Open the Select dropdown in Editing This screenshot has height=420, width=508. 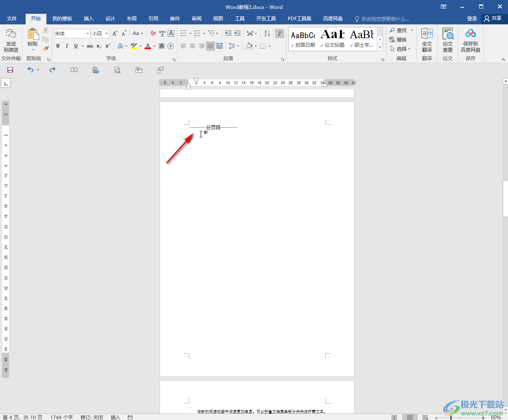(401, 49)
